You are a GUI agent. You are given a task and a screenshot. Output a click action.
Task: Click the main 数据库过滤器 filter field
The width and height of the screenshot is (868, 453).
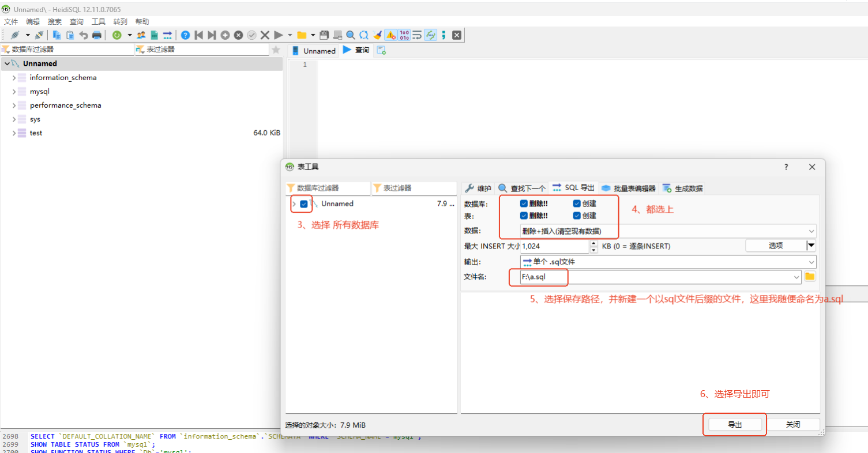67,50
